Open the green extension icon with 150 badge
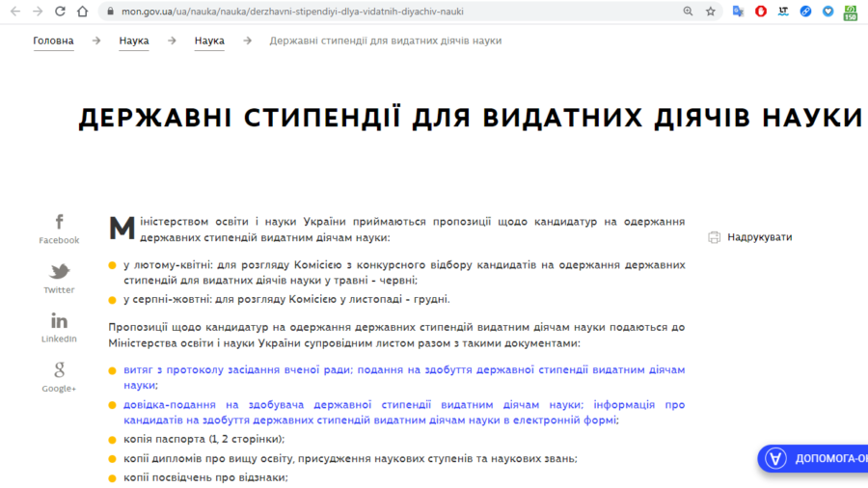Image resolution: width=868 pixels, height=488 pixels. (x=851, y=13)
